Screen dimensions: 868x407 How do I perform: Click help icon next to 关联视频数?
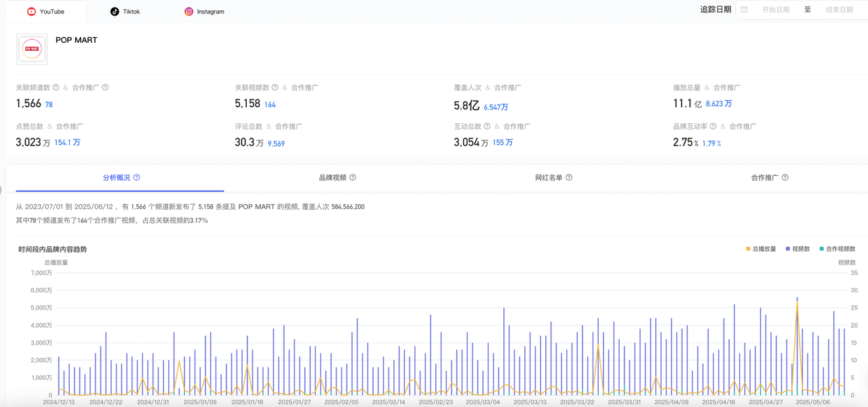pyautogui.click(x=275, y=88)
